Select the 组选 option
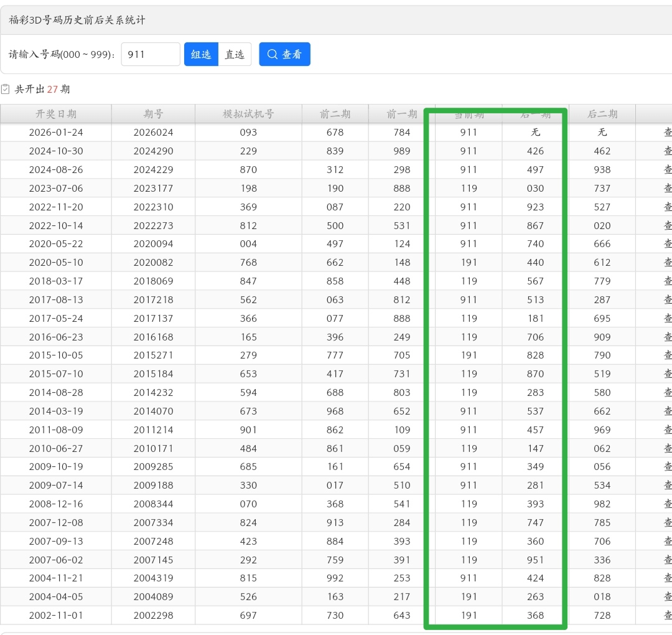 (x=201, y=54)
